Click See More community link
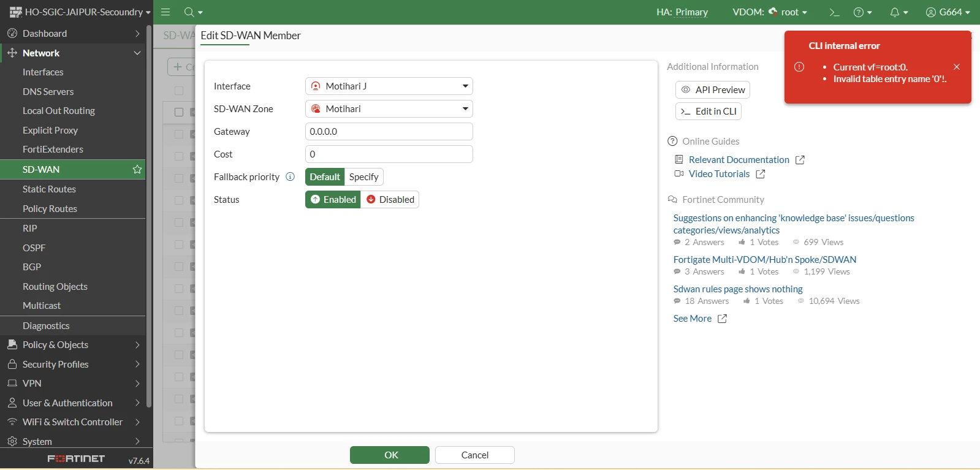980x470 pixels. 693,319
